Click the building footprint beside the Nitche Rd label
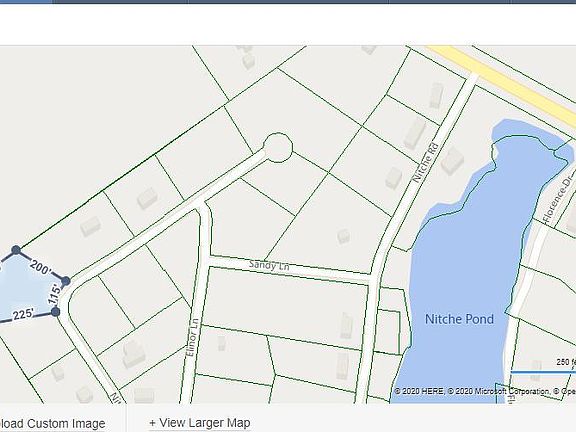Image resolution: width=576 pixels, height=432 pixels. pyautogui.click(x=452, y=160)
